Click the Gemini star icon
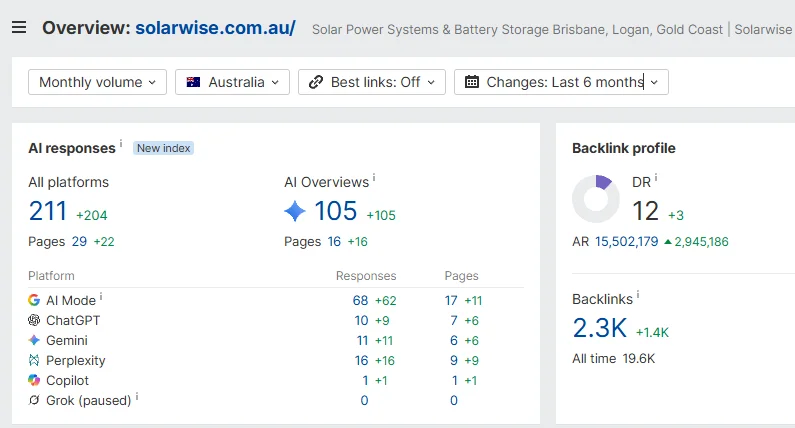This screenshot has height=428, width=795. pyautogui.click(x=34, y=340)
